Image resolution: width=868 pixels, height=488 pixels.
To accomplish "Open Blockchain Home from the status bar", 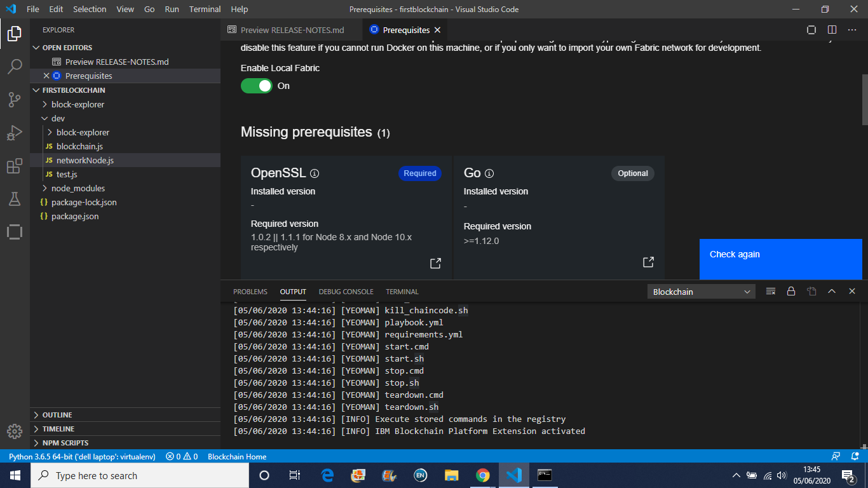I will [x=237, y=456].
